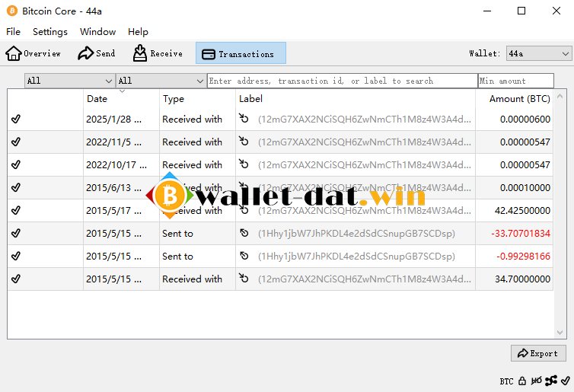The image size is (574, 392).
Task: Click the confirmed checkmark for -0.99298166 transaction
Action: (16, 256)
